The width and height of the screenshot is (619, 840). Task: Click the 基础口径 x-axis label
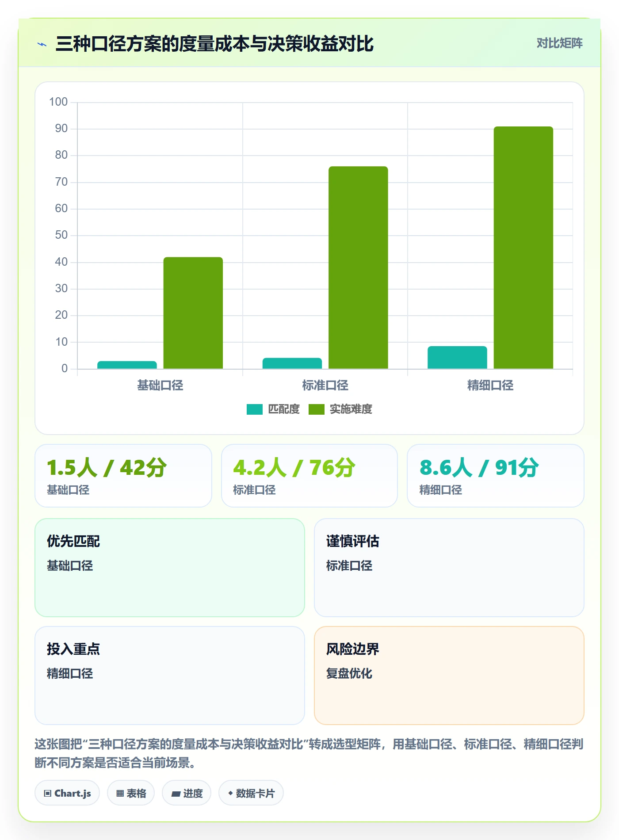160,386
